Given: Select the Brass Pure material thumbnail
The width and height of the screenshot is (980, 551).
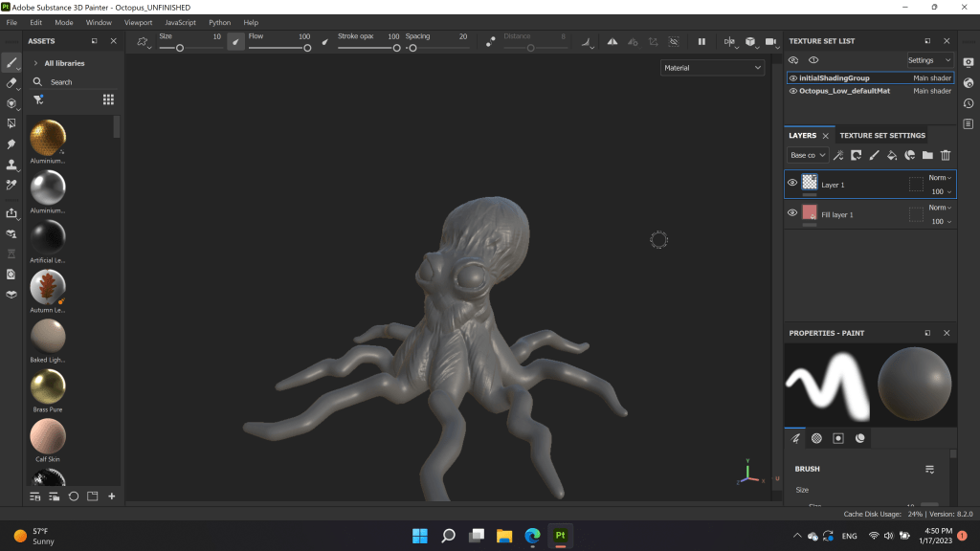Looking at the screenshot, I should (x=48, y=386).
